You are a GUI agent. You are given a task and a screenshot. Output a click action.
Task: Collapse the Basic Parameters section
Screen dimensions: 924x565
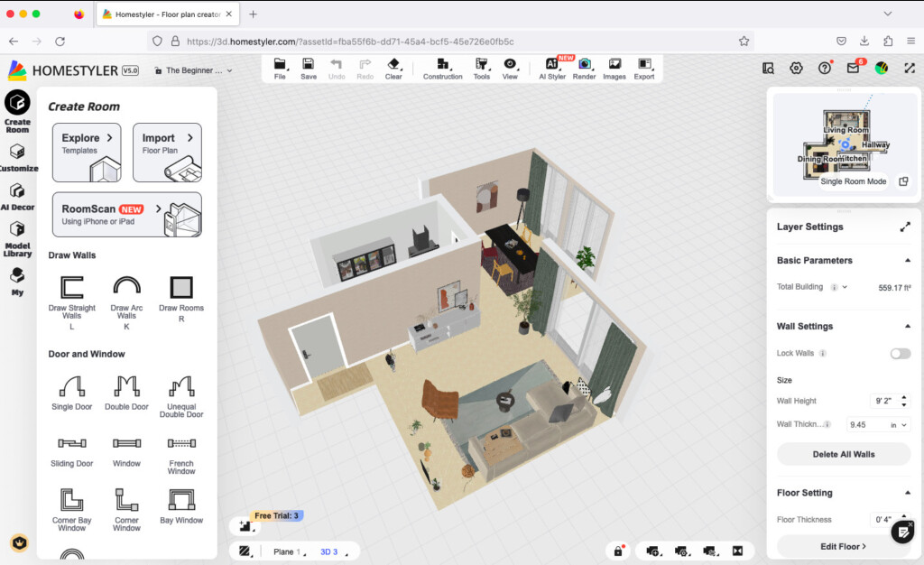coord(908,261)
